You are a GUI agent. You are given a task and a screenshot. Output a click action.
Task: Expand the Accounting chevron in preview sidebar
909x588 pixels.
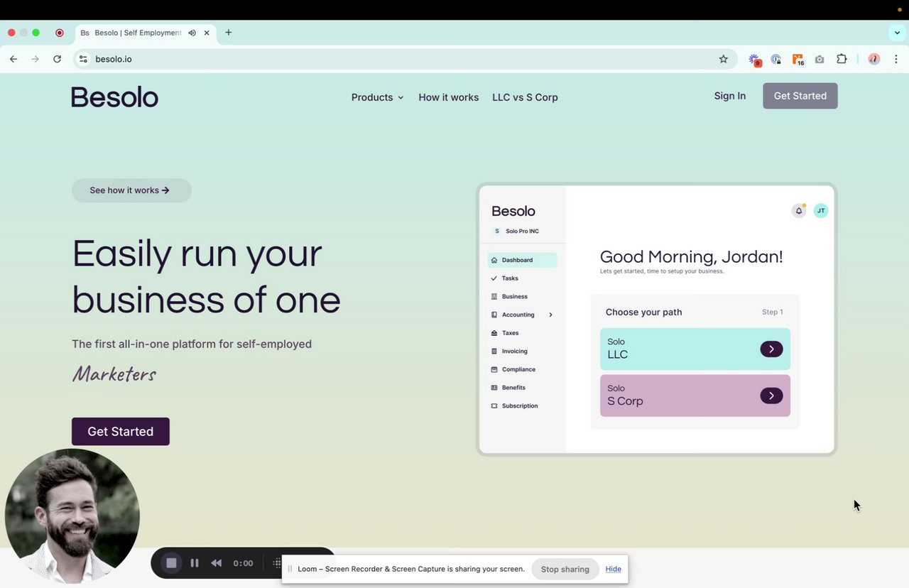tap(550, 315)
